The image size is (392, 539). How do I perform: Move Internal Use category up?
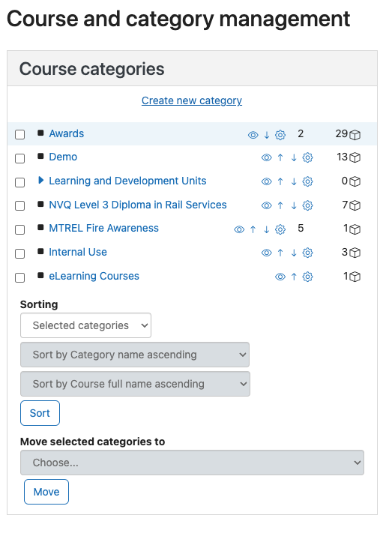pyautogui.click(x=280, y=253)
